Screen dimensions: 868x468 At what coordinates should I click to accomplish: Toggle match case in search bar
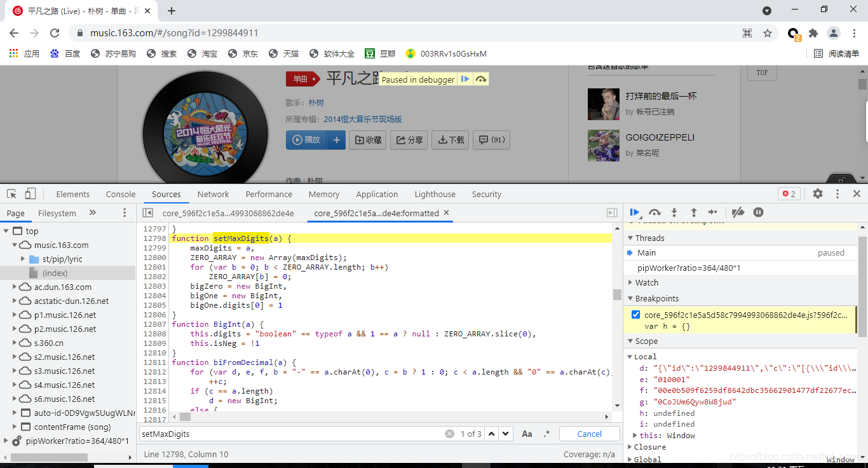click(x=527, y=433)
